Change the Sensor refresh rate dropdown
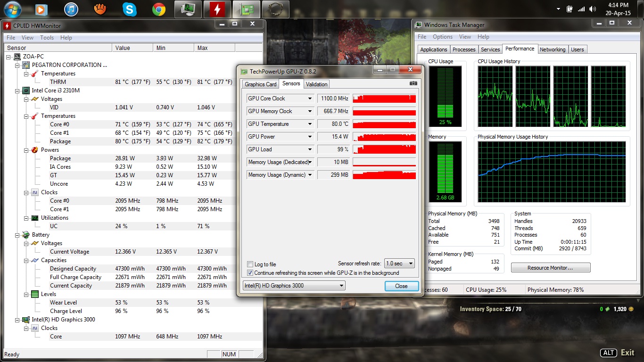The width and height of the screenshot is (644, 362). pos(399,263)
